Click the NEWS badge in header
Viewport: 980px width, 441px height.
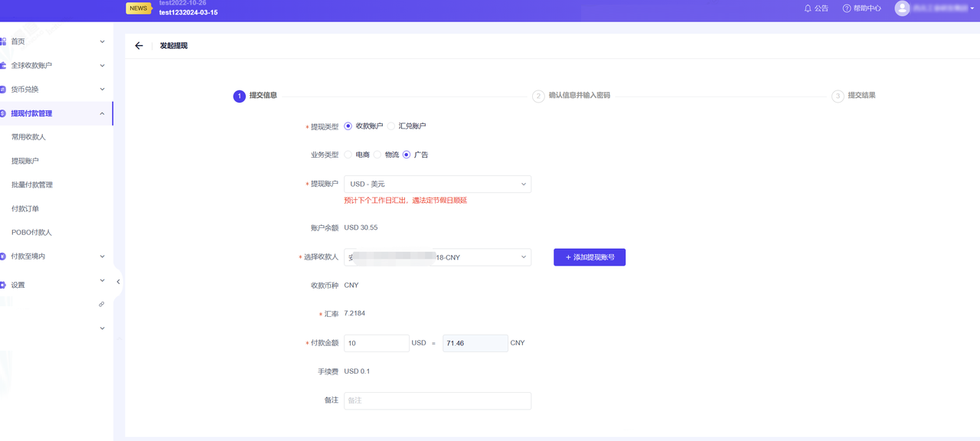[139, 8]
